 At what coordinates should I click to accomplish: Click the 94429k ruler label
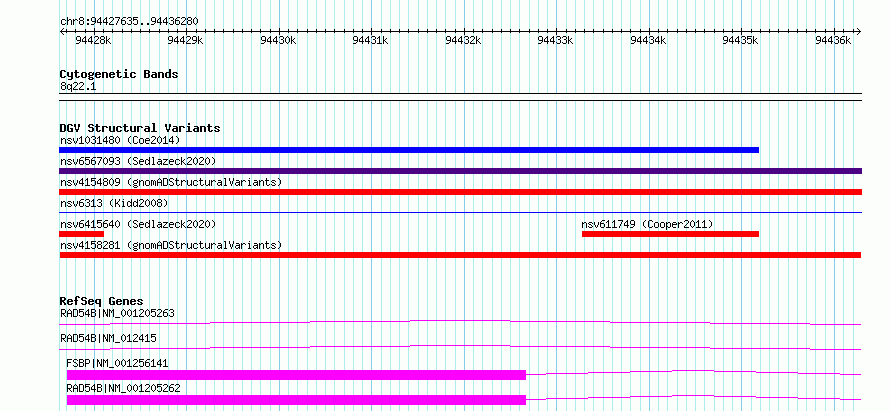[186, 40]
